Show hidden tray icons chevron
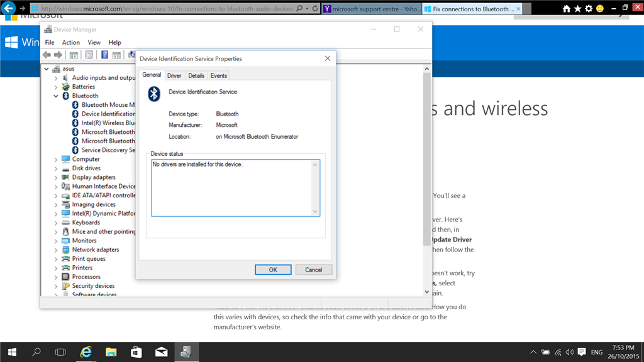This screenshot has height=362, width=644. pos(533,352)
